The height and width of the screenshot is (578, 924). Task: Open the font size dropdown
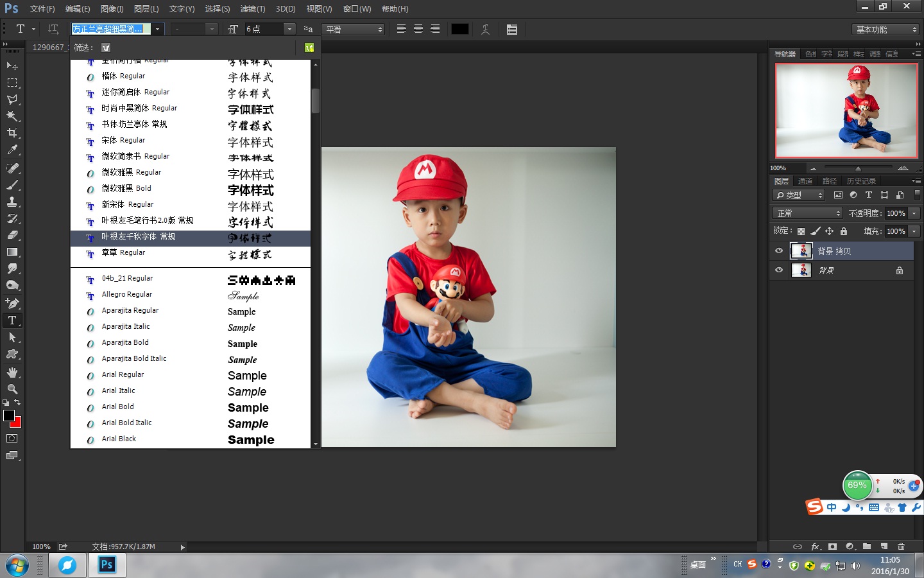coord(289,29)
